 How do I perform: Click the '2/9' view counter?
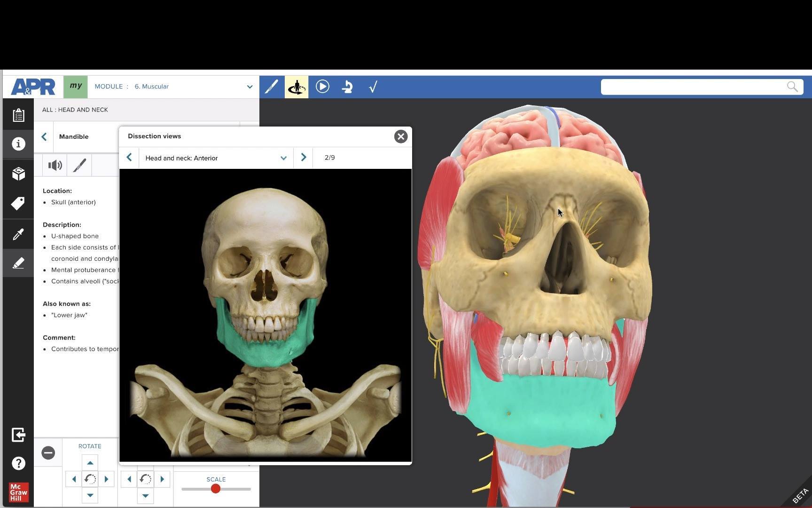pyautogui.click(x=330, y=158)
